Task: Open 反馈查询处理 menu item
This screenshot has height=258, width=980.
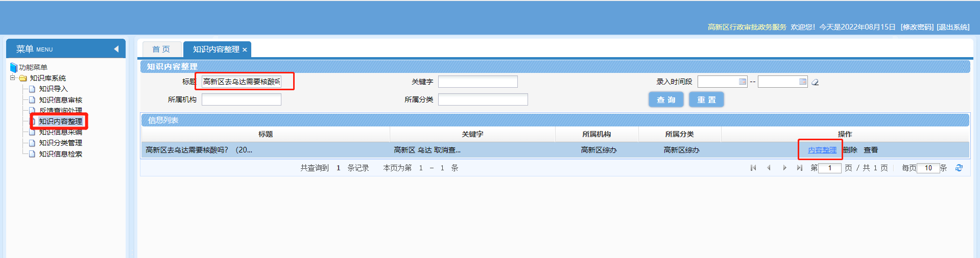Action: point(61,110)
